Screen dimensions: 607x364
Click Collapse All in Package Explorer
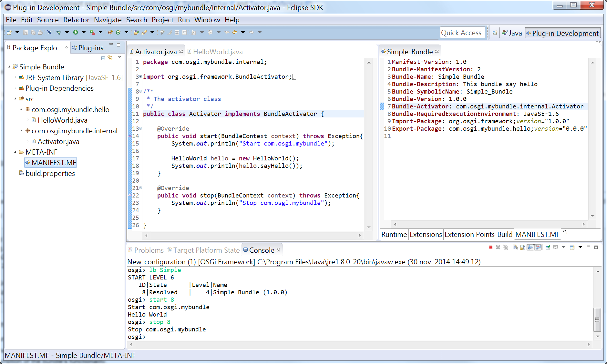point(103,58)
